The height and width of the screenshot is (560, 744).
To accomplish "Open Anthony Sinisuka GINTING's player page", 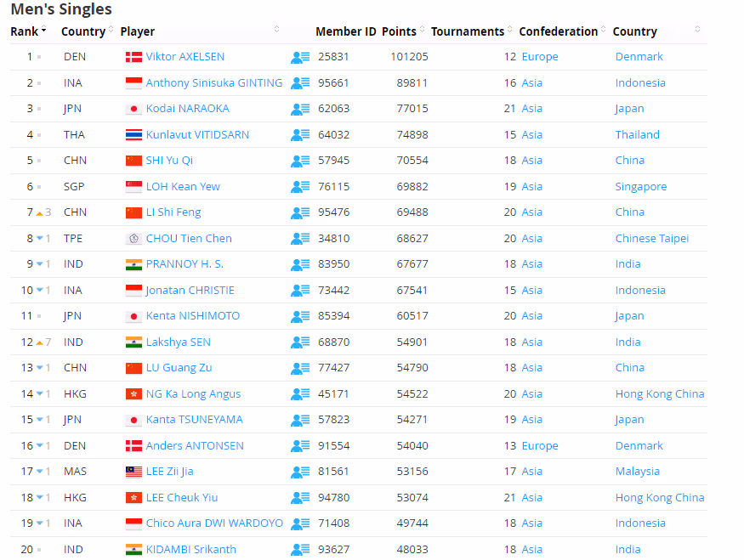I will 213,83.
